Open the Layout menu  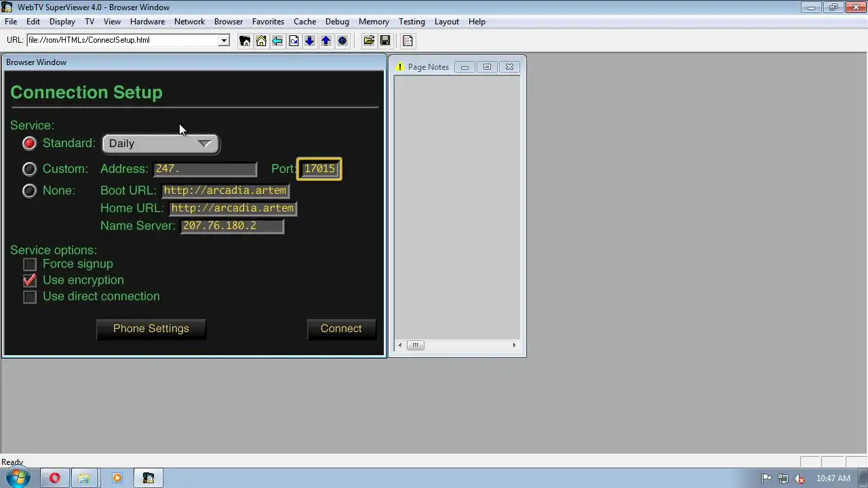point(446,22)
